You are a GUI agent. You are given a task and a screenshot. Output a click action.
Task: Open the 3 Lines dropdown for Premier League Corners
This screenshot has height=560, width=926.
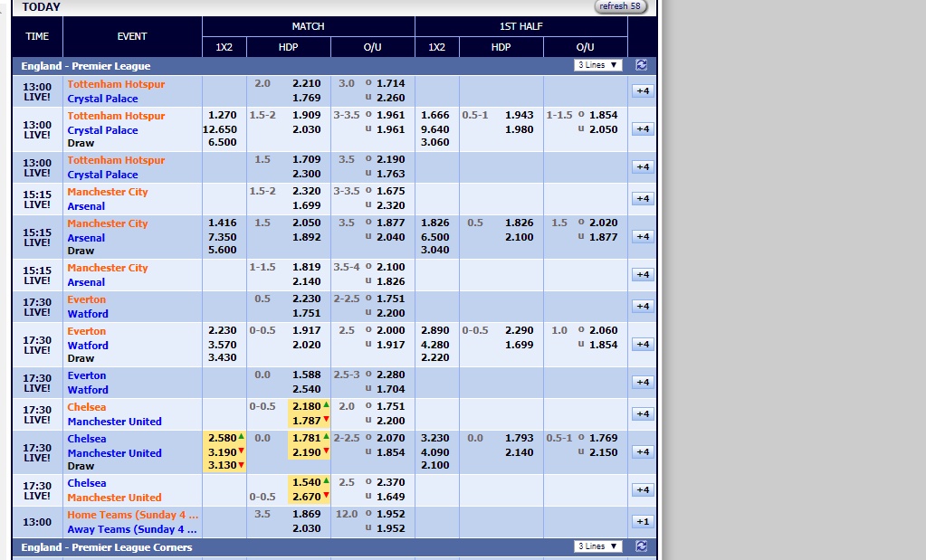click(597, 546)
